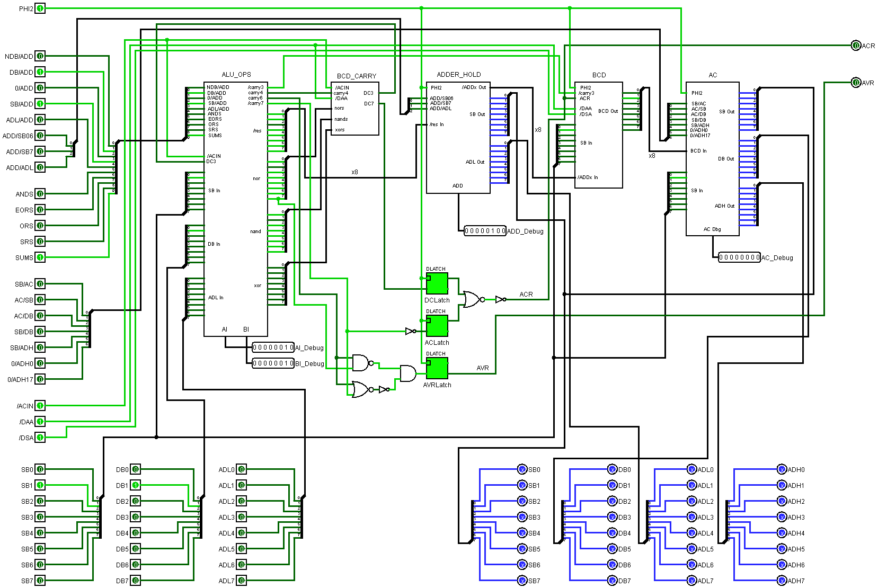Select the BCD_CARRY subcircuit block
Image resolution: width=878 pixels, height=588 pixels.
[354, 109]
